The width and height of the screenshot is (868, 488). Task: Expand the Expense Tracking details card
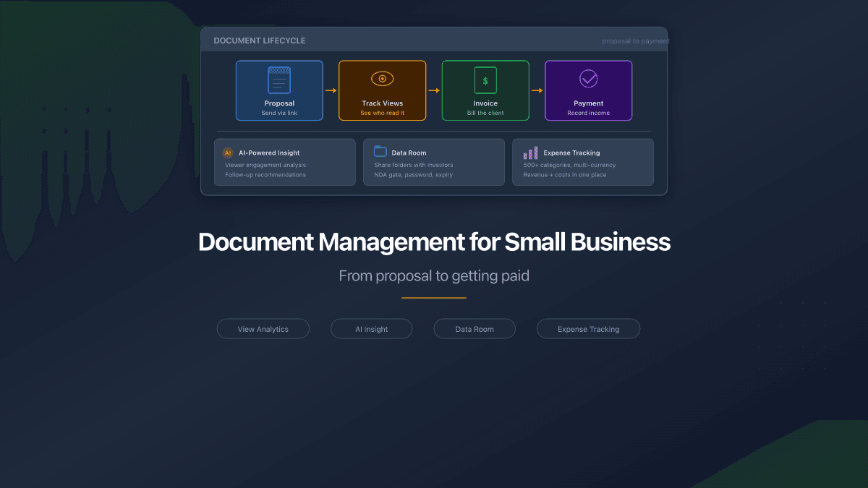point(583,162)
